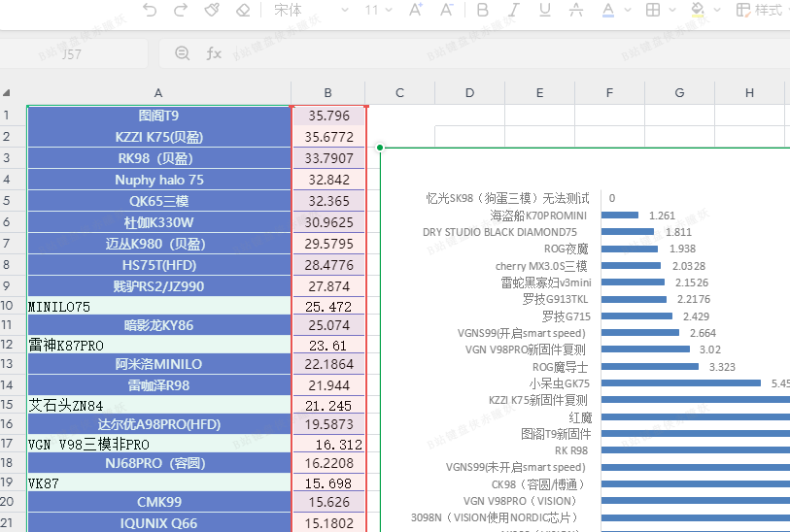Toggle Strikethrough formatting
Viewport: 790px width, 532px height.
[x=576, y=10]
